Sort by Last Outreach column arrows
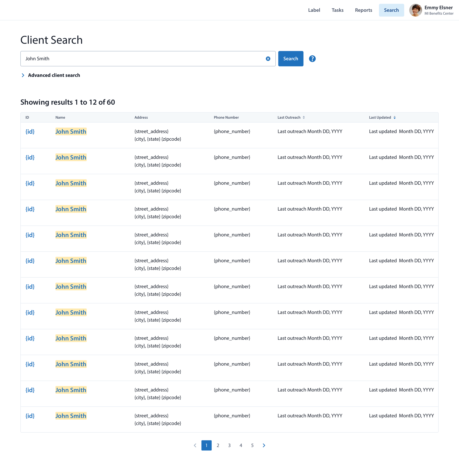This screenshot has width=459, height=476. [x=304, y=118]
